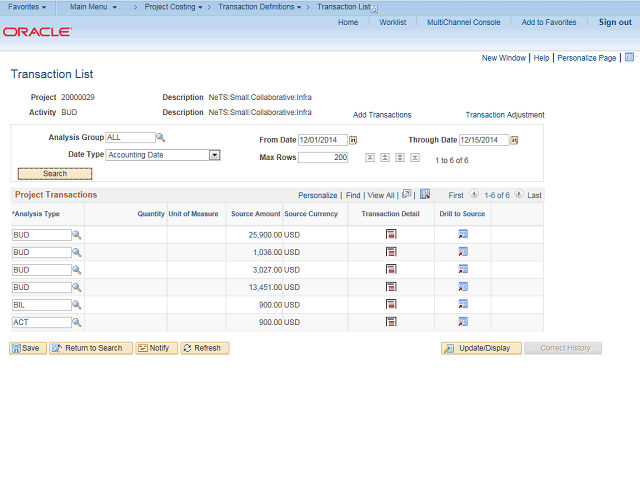The height and width of the screenshot is (480, 640).
Task: Expand the Favorites menu
Action: [x=27, y=7]
